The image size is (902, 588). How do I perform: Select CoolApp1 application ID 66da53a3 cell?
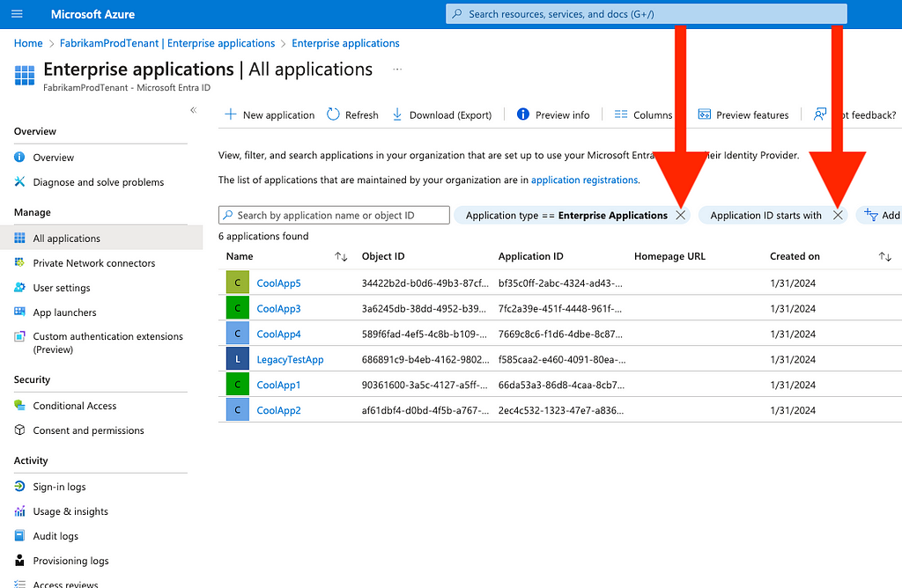click(x=561, y=385)
